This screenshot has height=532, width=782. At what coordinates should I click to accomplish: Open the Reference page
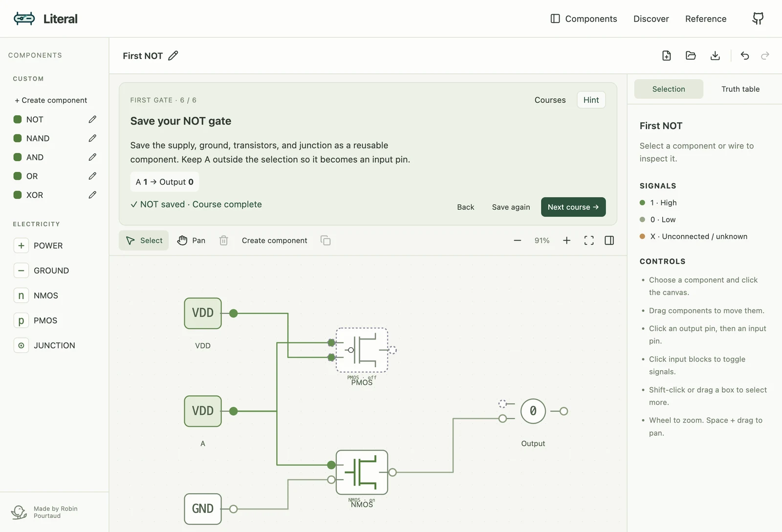(x=706, y=19)
